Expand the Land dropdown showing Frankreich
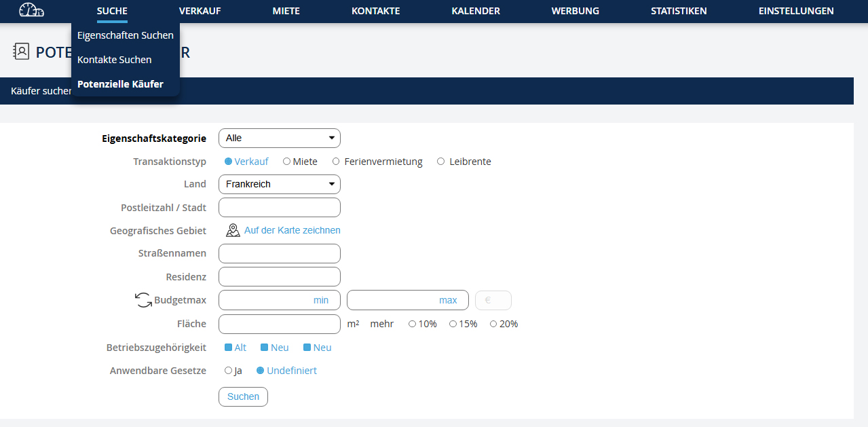The height and width of the screenshot is (427, 868). coord(279,184)
